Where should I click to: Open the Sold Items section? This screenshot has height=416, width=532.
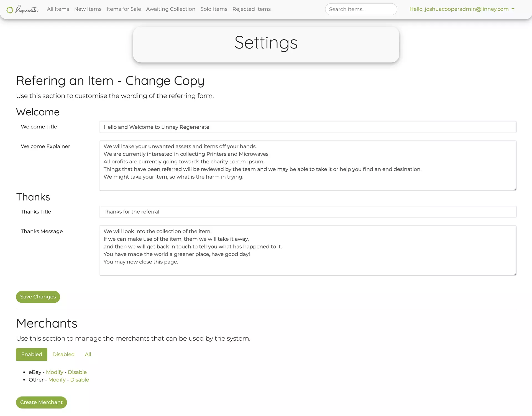[x=214, y=9]
